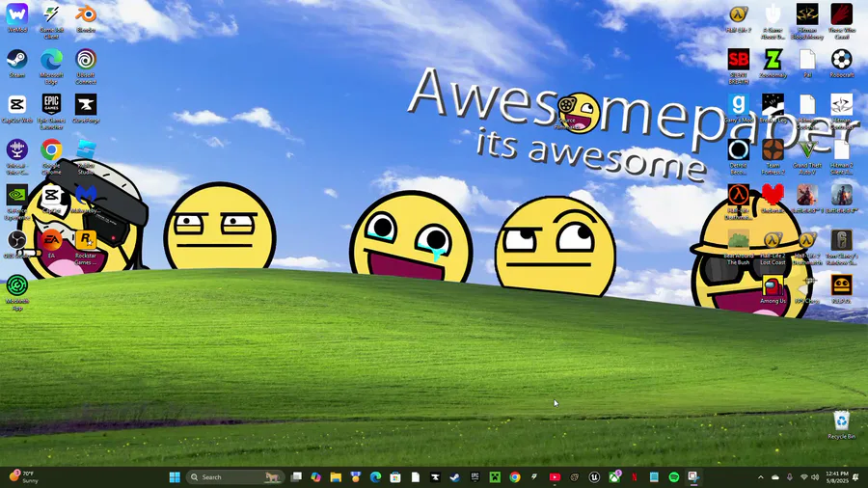This screenshot has width=868, height=488.
Task: Select the Hitman Blood Money desktop icon
Action: (x=807, y=21)
